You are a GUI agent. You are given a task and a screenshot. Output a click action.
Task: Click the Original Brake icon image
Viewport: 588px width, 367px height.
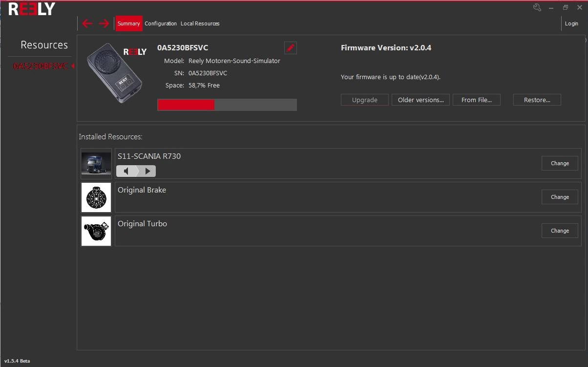click(96, 197)
